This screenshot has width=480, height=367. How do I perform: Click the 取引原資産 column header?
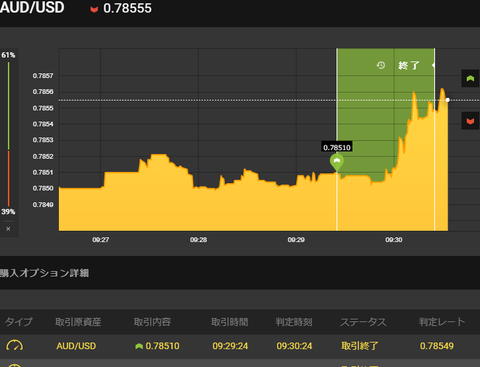pos(78,322)
